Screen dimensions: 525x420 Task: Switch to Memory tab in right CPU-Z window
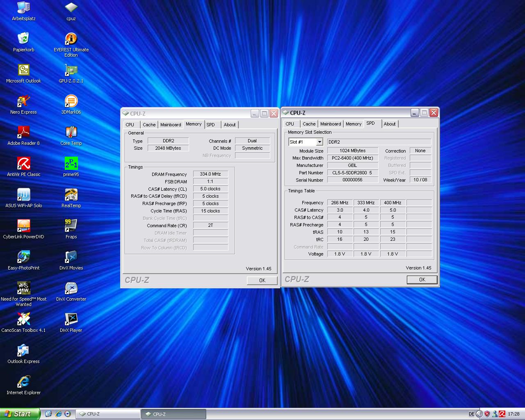(354, 124)
